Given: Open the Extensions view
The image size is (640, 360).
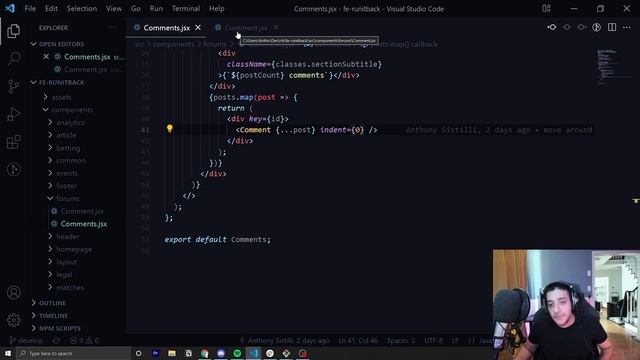Looking at the screenshot, I should click(x=13, y=142).
